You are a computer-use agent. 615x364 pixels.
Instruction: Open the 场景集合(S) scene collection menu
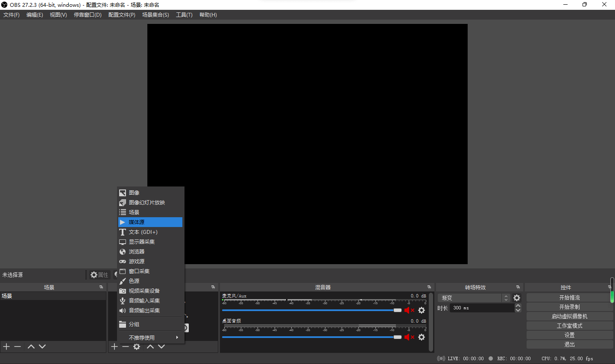click(155, 15)
